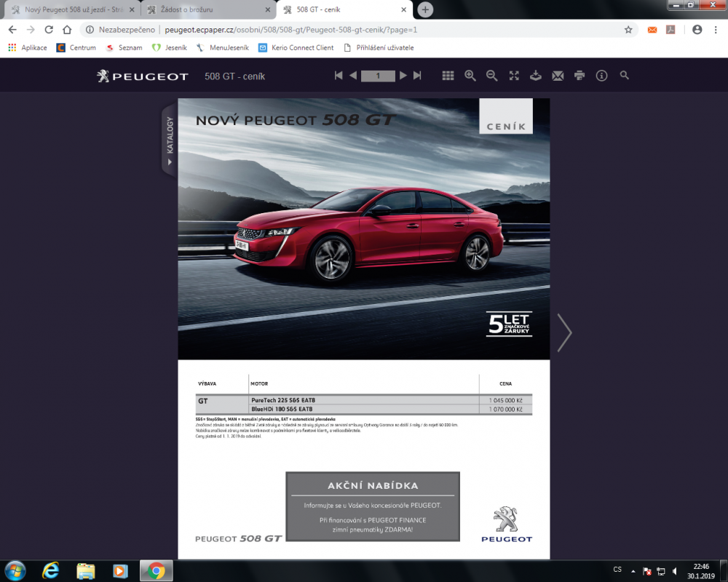
Task: Go to the first page of catalog
Action: [339, 76]
